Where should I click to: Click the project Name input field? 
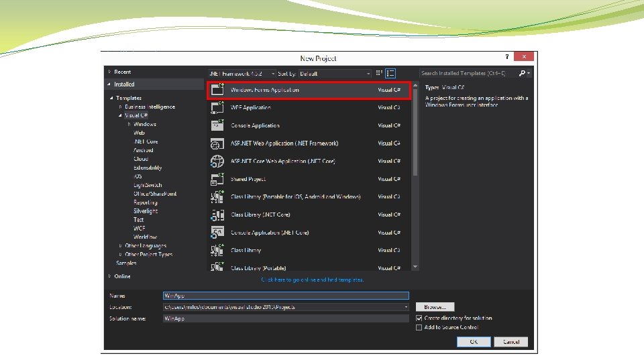click(286, 296)
